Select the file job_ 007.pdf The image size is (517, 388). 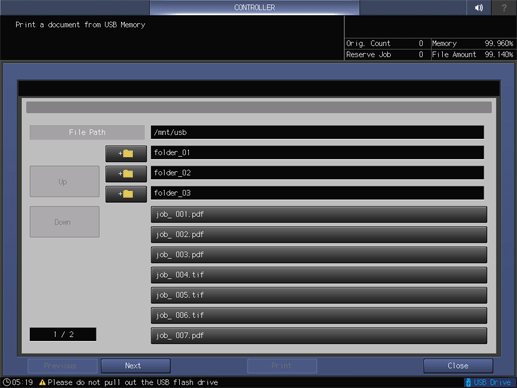coord(319,335)
